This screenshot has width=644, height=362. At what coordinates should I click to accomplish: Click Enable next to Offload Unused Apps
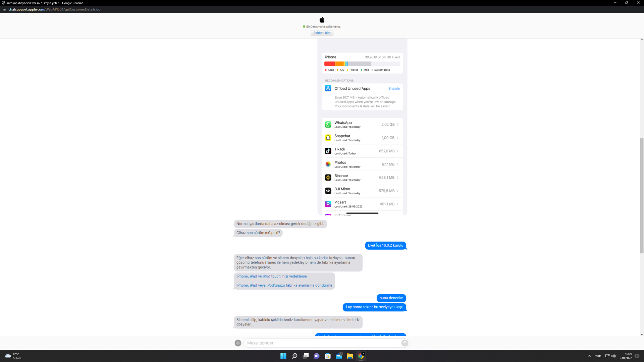tap(394, 88)
